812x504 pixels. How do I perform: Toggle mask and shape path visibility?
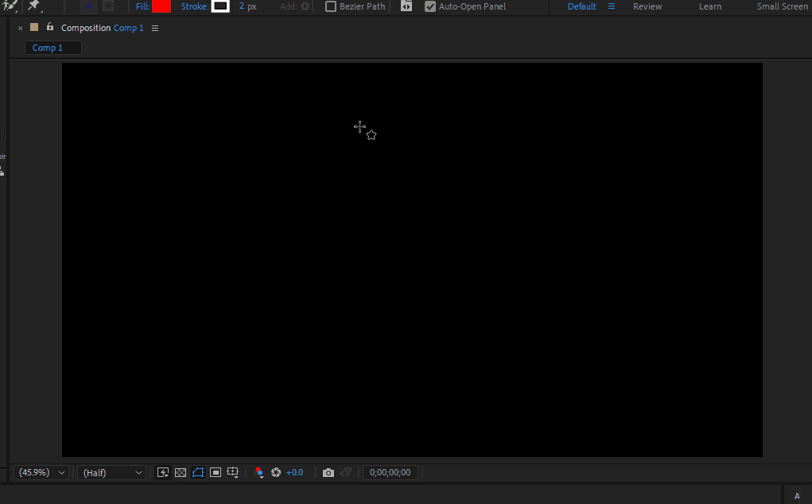[198, 472]
